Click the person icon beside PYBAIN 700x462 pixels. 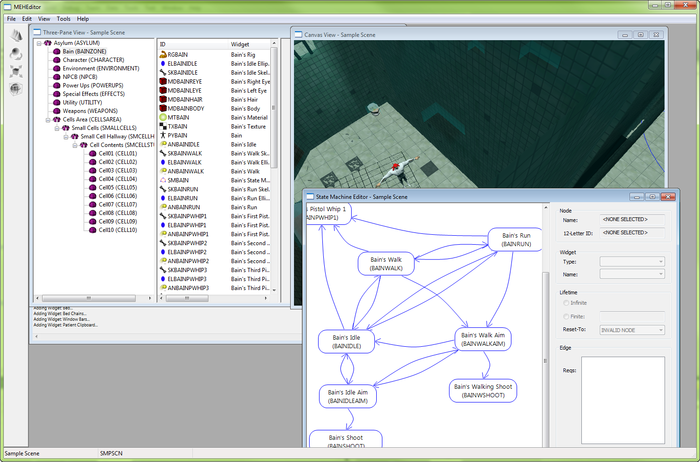click(163, 135)
